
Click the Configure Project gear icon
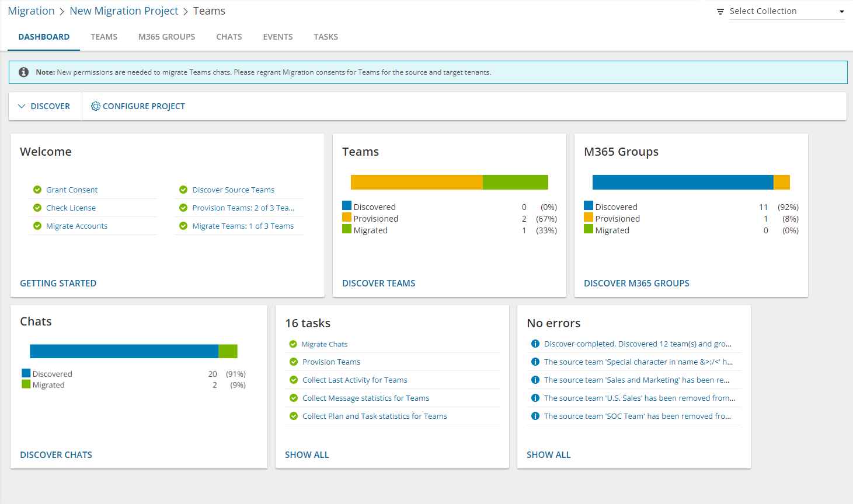pos(96,106)
